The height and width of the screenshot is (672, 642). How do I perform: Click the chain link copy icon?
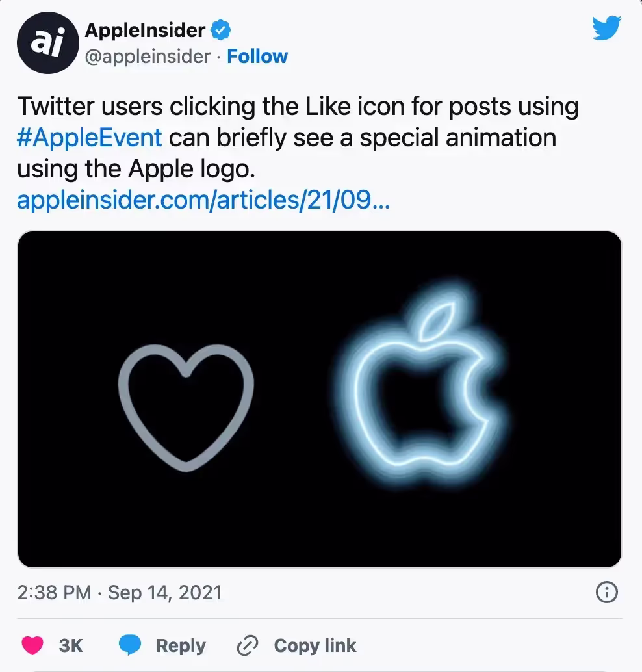tap(248, 645)
